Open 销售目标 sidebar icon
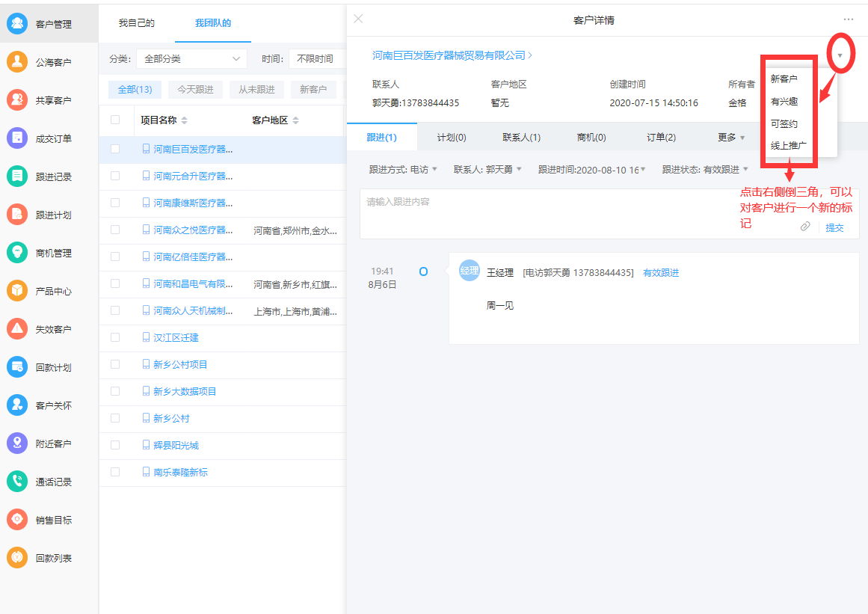 coord(17,519)
